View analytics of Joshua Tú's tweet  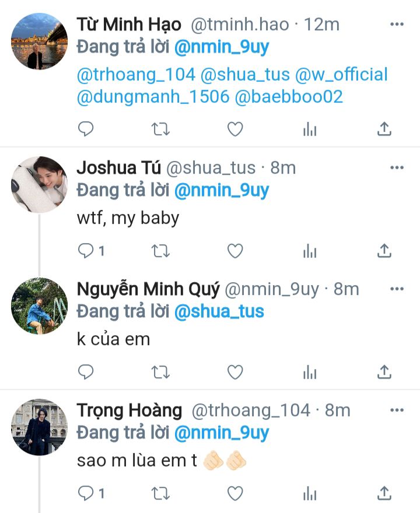(x=310, y=251)
